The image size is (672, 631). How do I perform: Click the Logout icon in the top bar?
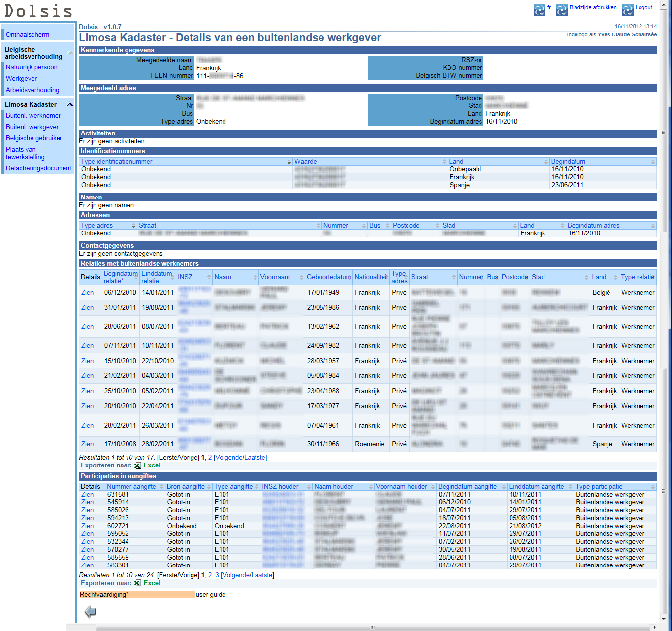coord(628,10)
